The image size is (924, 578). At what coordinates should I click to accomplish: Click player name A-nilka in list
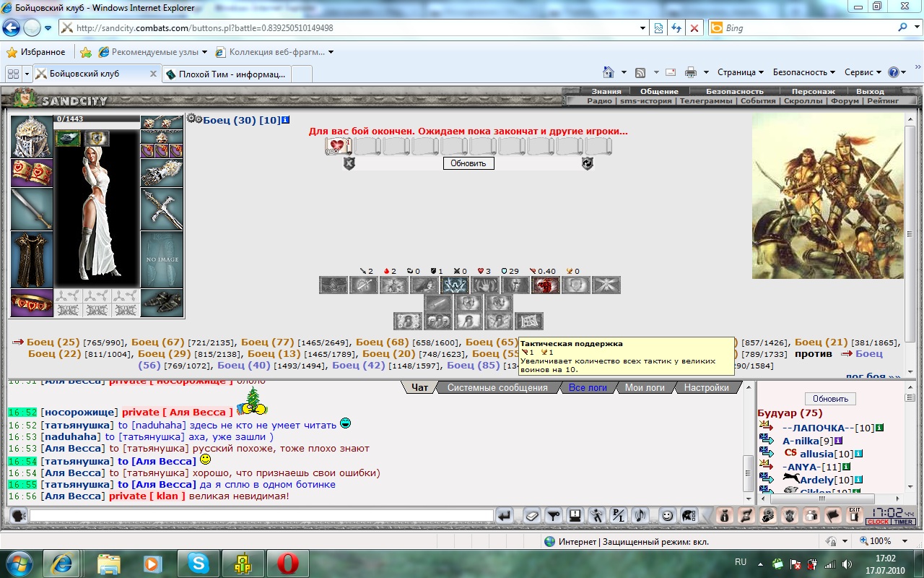click(801, 441)
